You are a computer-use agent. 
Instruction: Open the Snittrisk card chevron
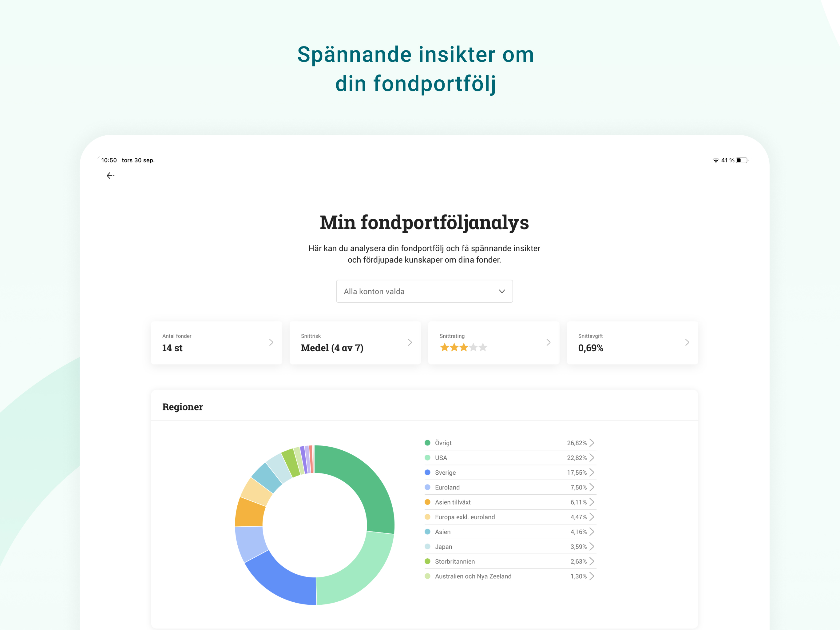pos(410,342)
